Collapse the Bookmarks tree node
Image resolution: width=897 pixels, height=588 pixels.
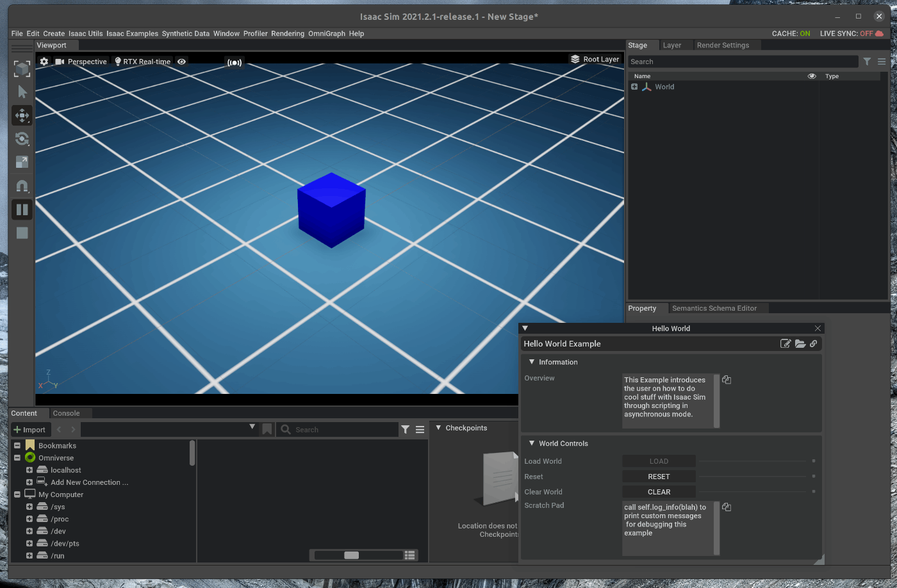[x=17, y=446]
